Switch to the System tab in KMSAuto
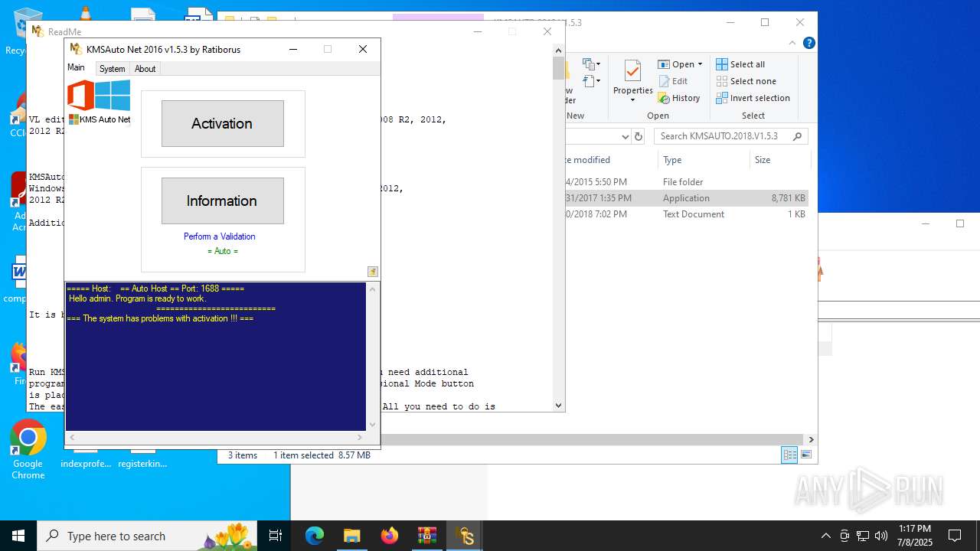 coord(112,69)
